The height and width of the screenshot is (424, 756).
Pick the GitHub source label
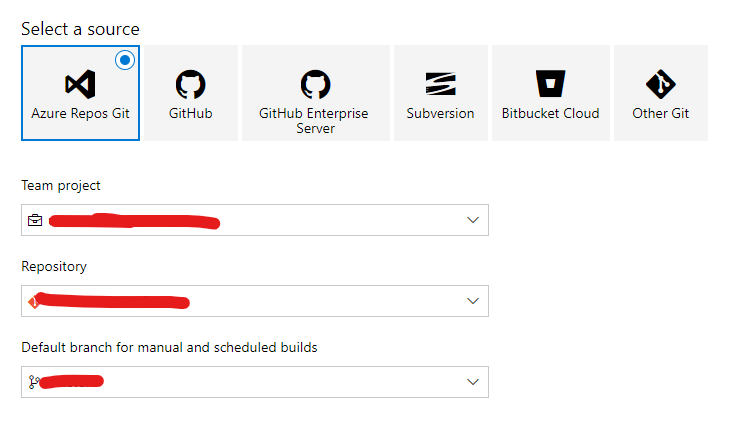[190, 114]
